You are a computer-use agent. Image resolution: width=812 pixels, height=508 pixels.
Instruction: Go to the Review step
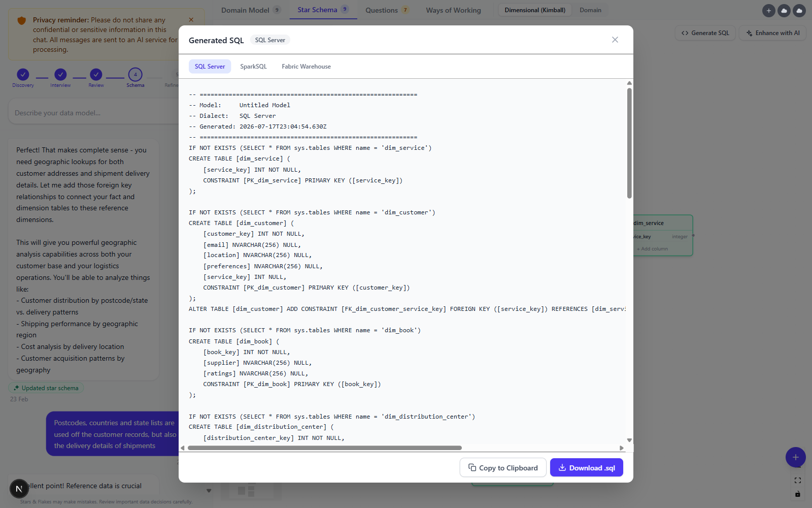[x=96, y=77]
